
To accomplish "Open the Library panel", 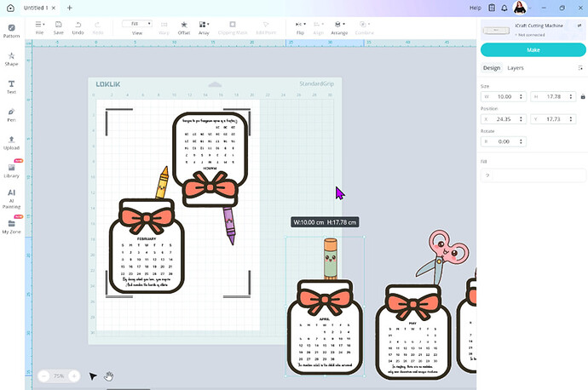I will [12, 169].
